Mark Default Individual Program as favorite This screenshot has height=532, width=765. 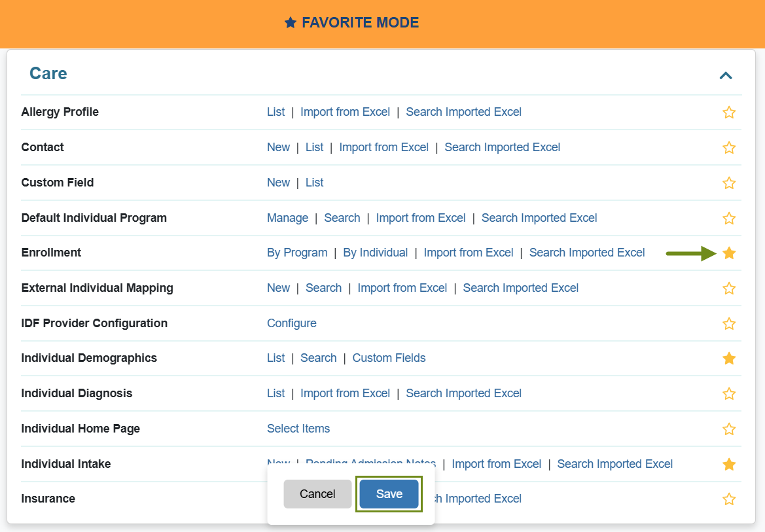coord(729,219)
